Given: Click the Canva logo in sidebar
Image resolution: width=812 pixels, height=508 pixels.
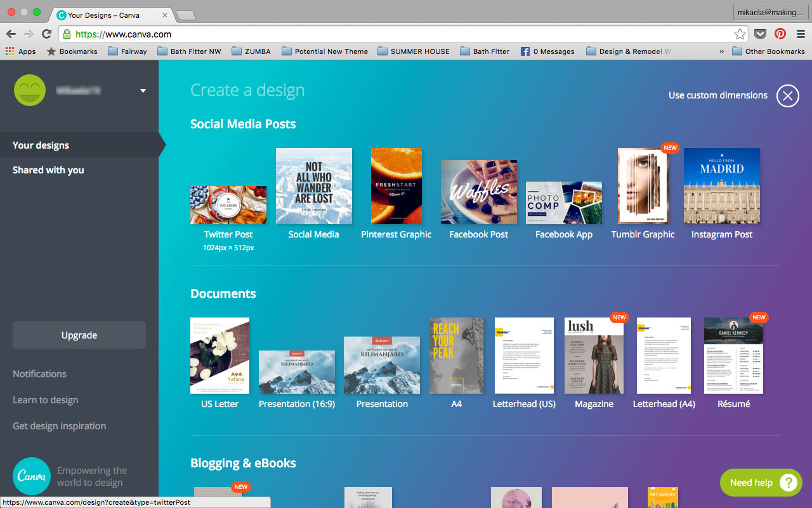Looking at the screenshot, I should (x=31, y=476).
